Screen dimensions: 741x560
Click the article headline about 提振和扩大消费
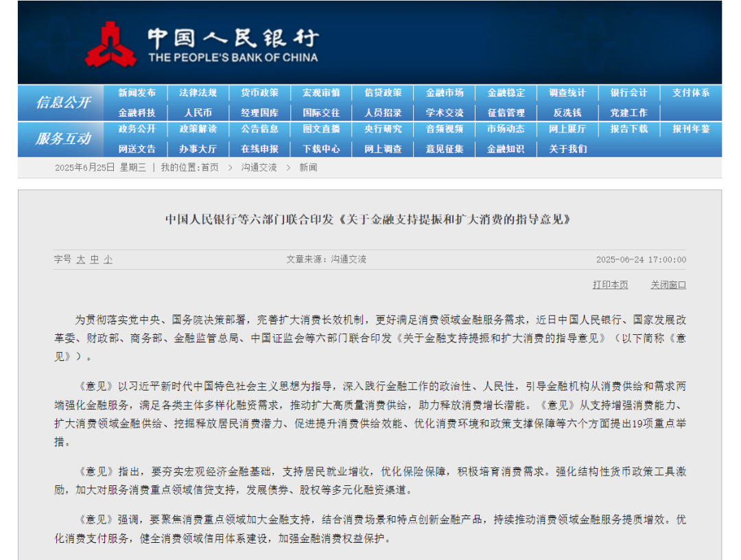(368, 220)
